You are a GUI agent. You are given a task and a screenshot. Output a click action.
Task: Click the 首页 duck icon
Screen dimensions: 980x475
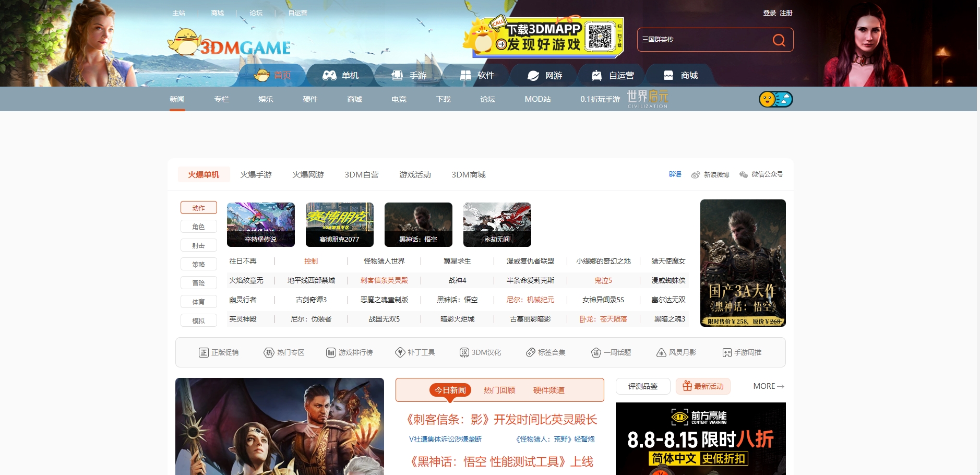coord(261,75)
